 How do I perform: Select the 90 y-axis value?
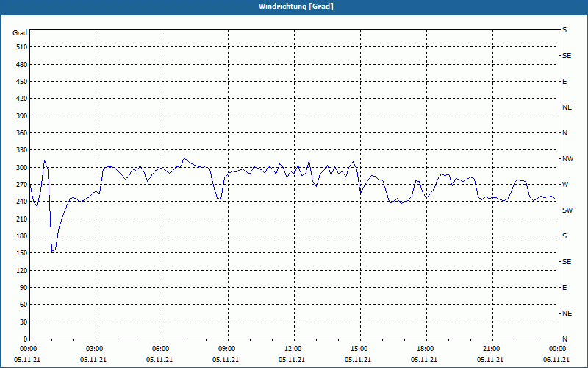click(24, 288)
